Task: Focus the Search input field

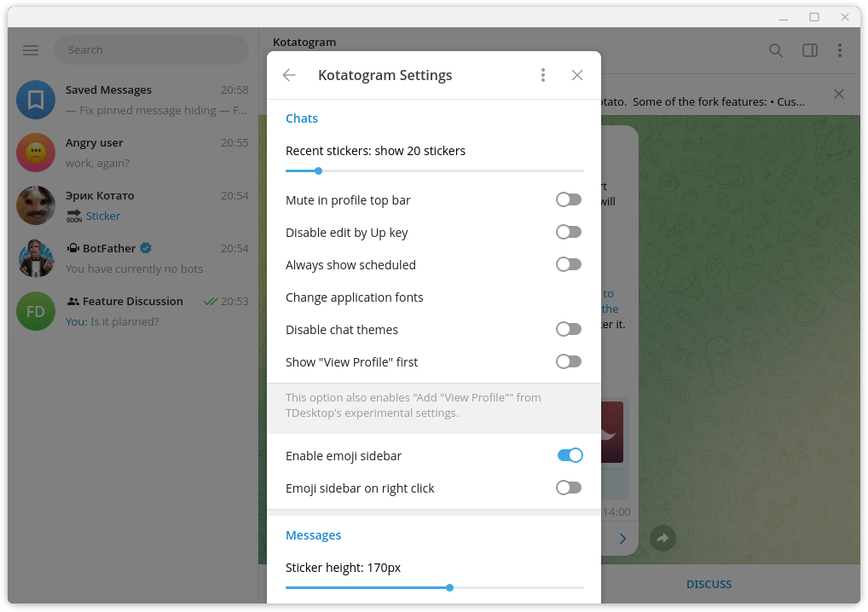Action: [x=151, y=50]
